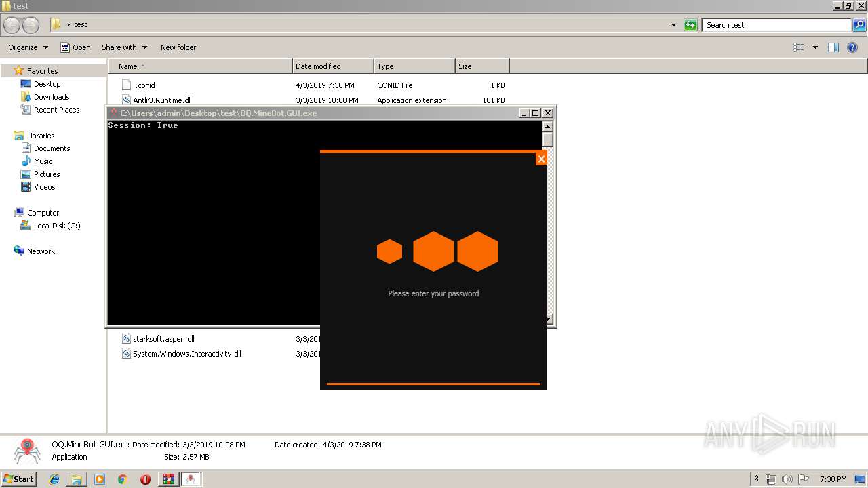Select Network in navigation pane
The width and height of the screenshot is (868, 488).
[41, 251]
